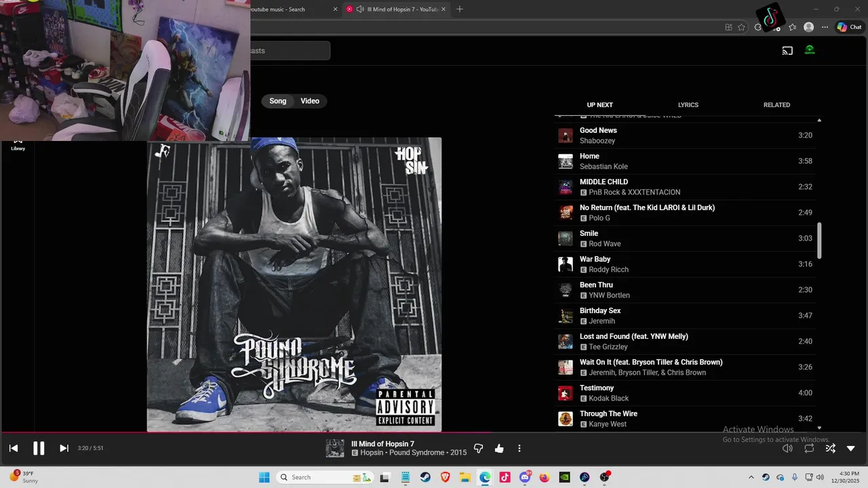This screenshot has height=488, width=868.
Task: Open the browser profile avatar
Action: tap(808, 27)
